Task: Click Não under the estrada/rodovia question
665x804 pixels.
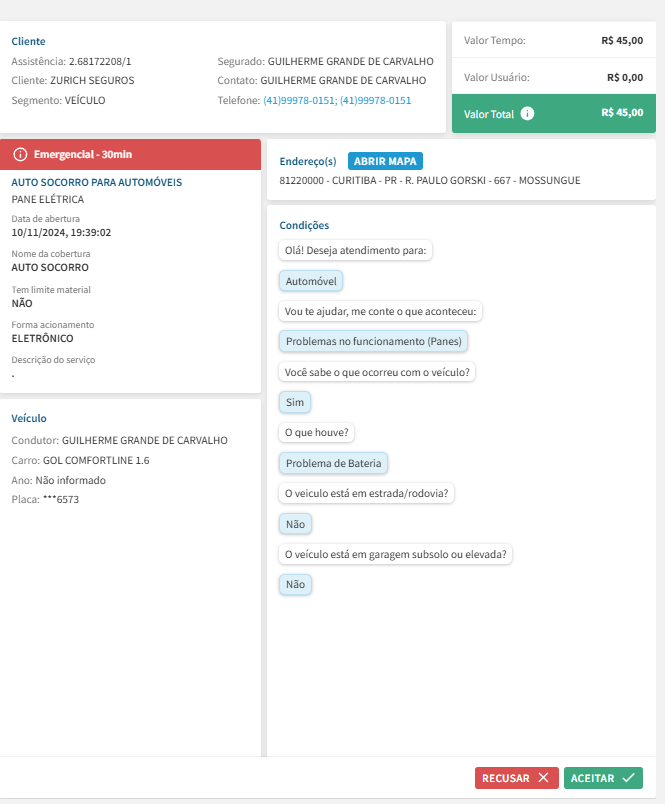Action: point(295,523)
